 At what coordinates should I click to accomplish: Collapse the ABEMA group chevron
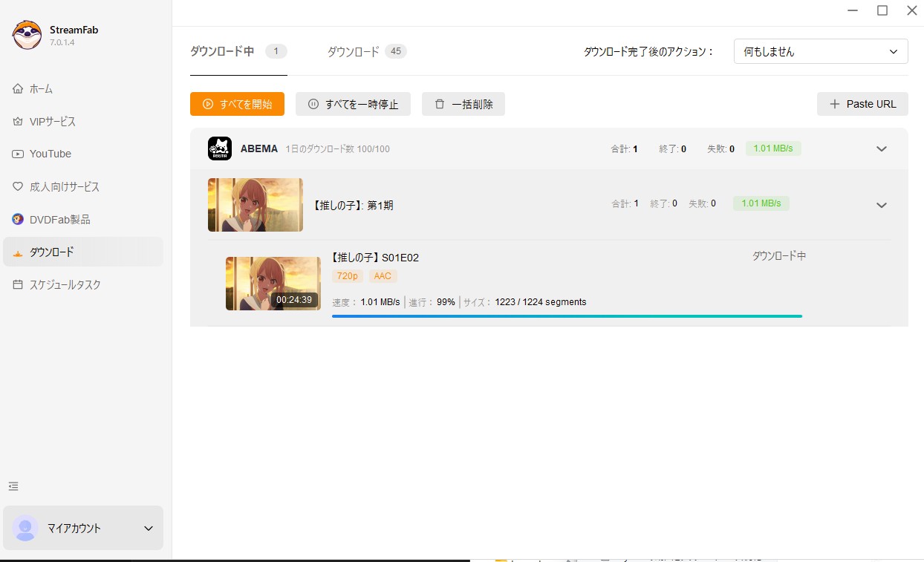(x=881, y=148)
